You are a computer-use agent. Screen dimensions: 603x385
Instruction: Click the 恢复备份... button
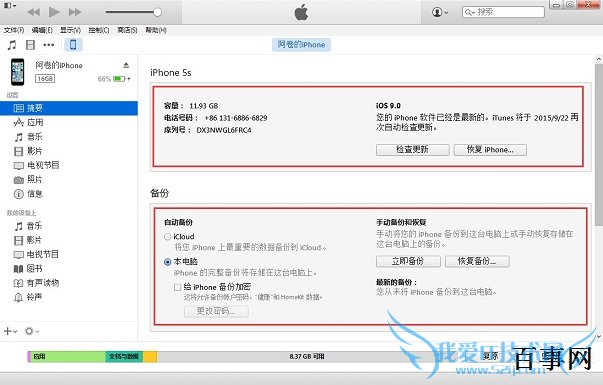[x=477, y=261]
